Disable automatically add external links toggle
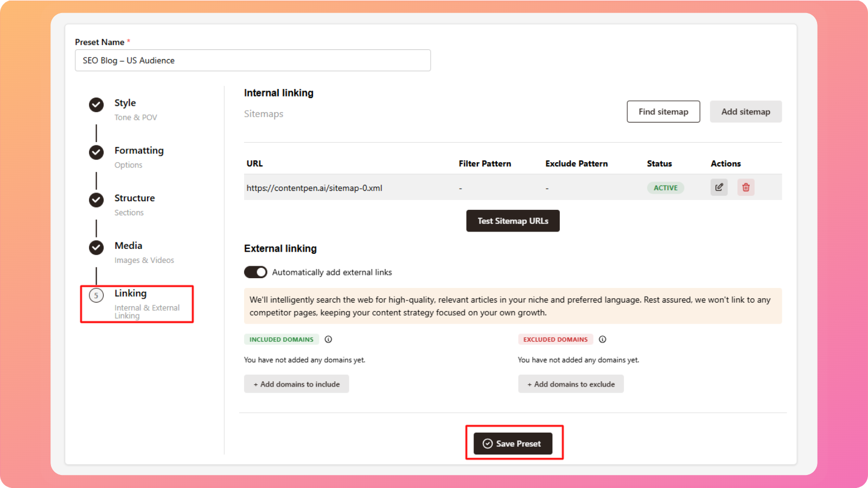 (x=256, y=272)
